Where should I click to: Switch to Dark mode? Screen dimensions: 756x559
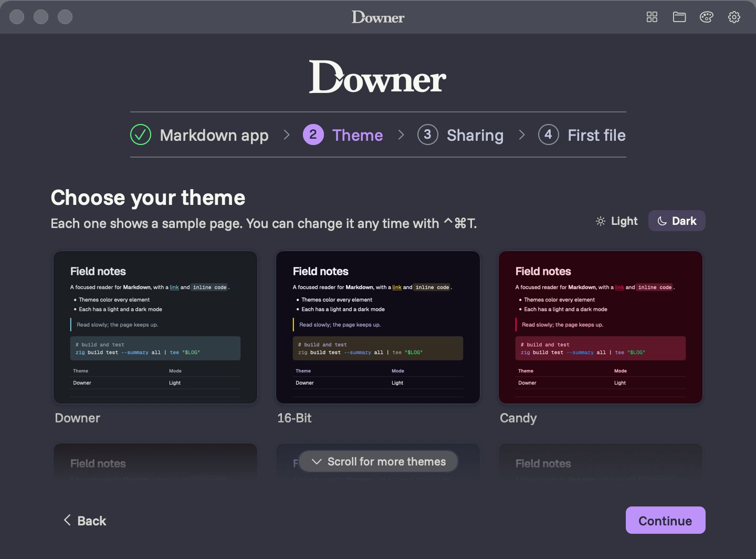(677, 221)
